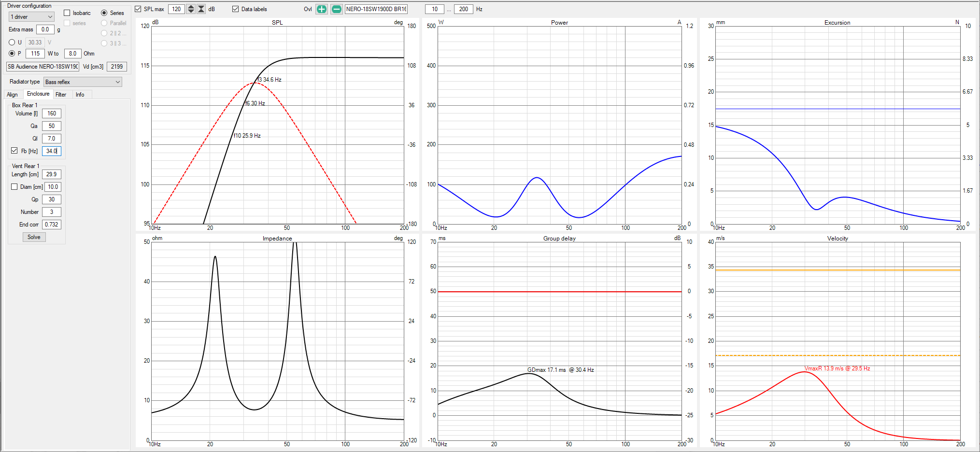Screen dimensions: 980x452
Task: Click the Qa 50 field
Action: (x=52, y=126)
